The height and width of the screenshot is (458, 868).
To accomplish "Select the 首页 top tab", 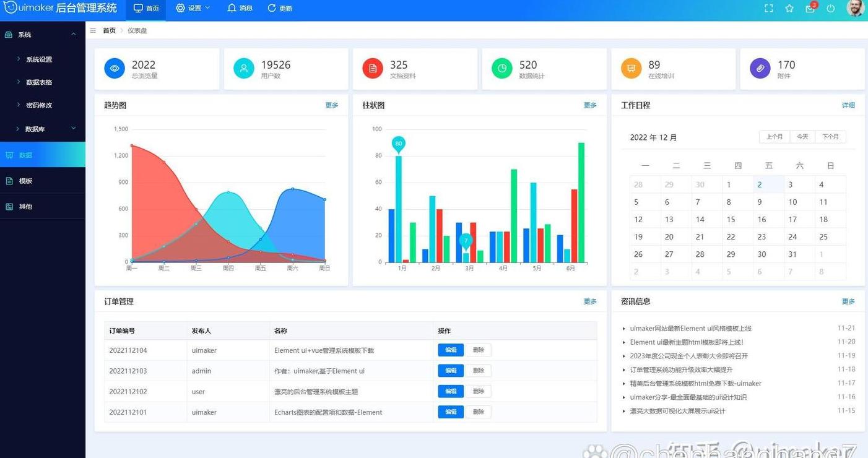I will 146,9.
